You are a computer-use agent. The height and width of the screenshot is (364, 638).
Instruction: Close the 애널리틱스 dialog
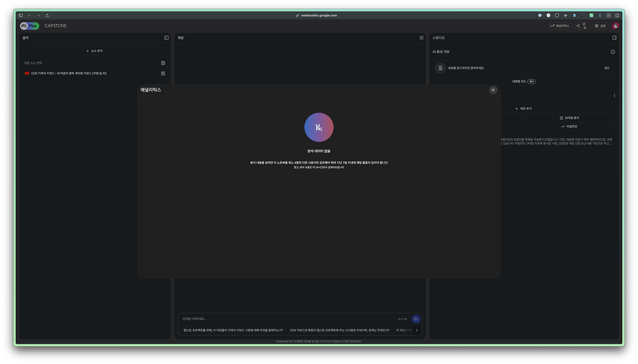click(x=493, y=90)
